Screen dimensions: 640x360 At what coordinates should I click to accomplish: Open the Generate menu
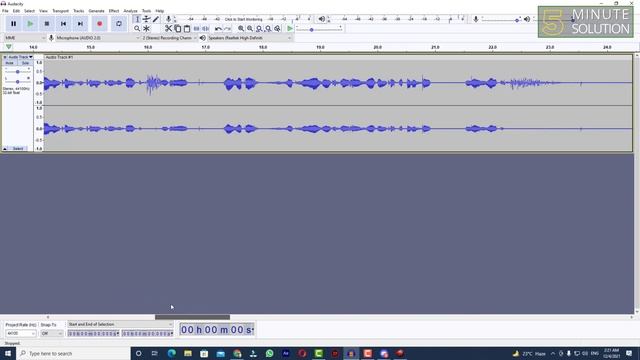pyautogui.click(x=96, y=11)
